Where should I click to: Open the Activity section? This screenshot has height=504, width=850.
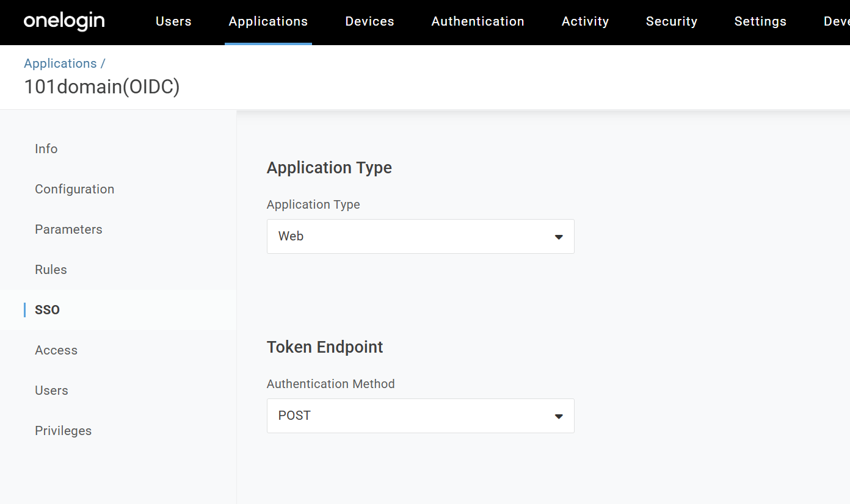584,21
